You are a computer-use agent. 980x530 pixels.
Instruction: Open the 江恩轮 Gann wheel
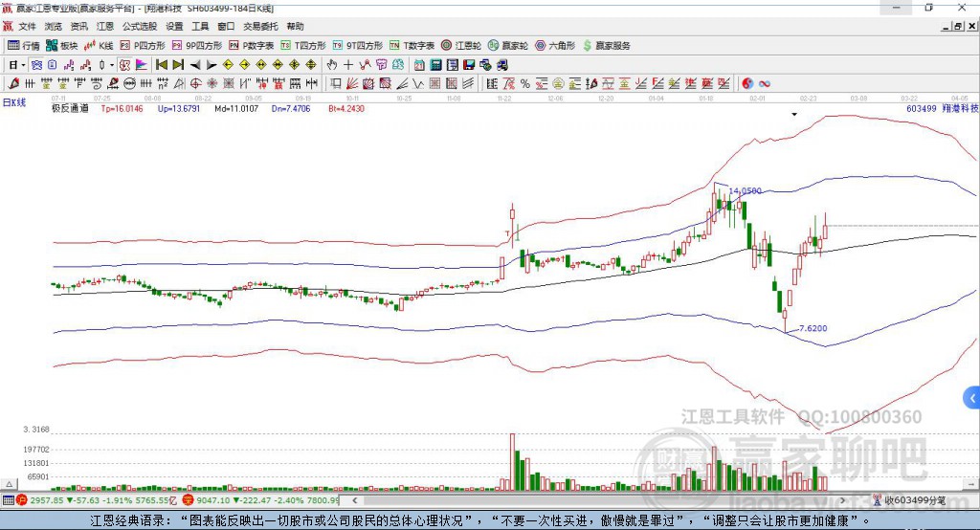point(461,46)
